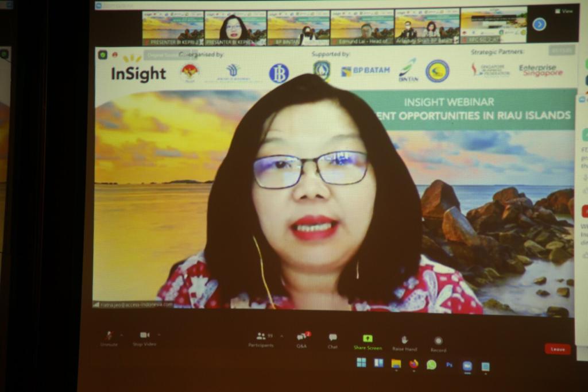
Task: Expand video options arrow beside Stop Video
Action: pos(159,334)
